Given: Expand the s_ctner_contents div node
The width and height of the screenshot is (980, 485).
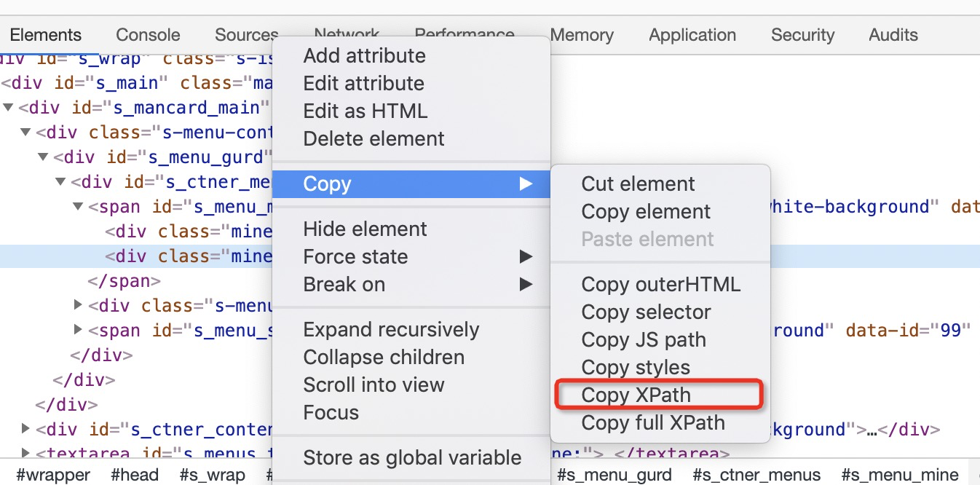Looking at the screenshot, I should [x=26, y=428].
